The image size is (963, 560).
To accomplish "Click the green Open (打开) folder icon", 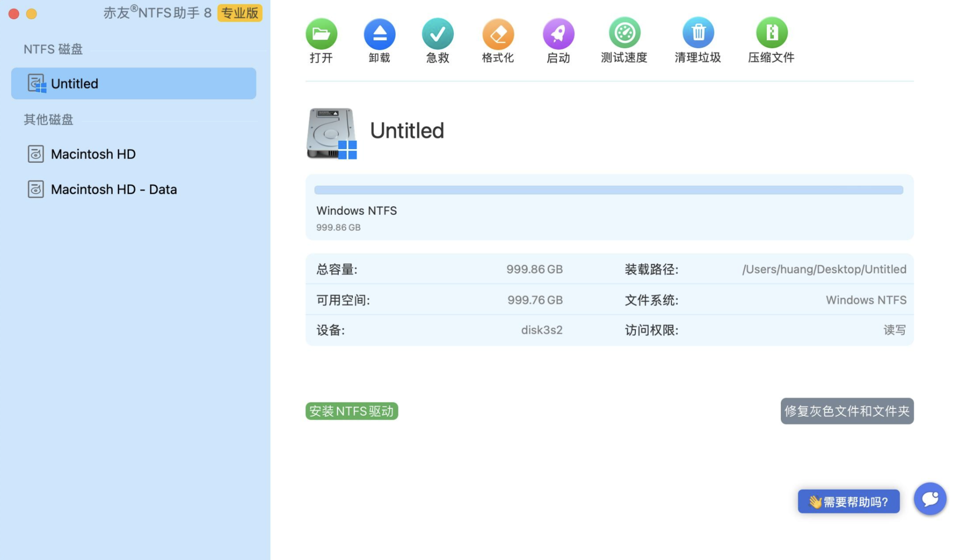I will click(321, 34).
